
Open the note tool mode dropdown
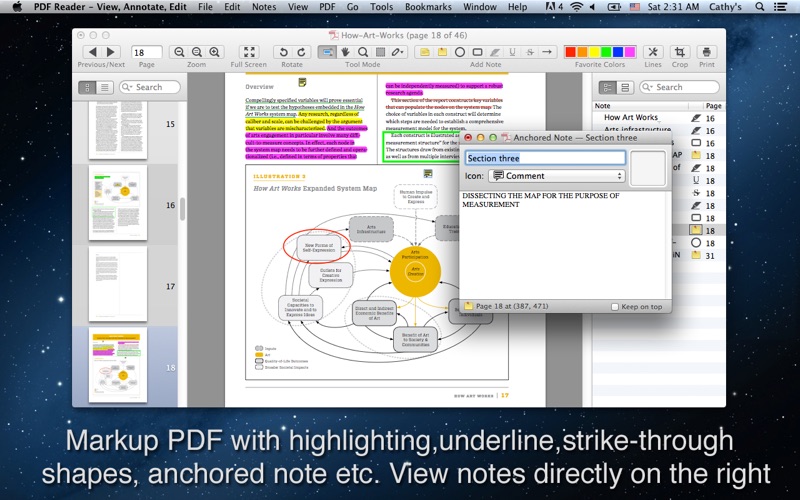click(x=398, y=52)
